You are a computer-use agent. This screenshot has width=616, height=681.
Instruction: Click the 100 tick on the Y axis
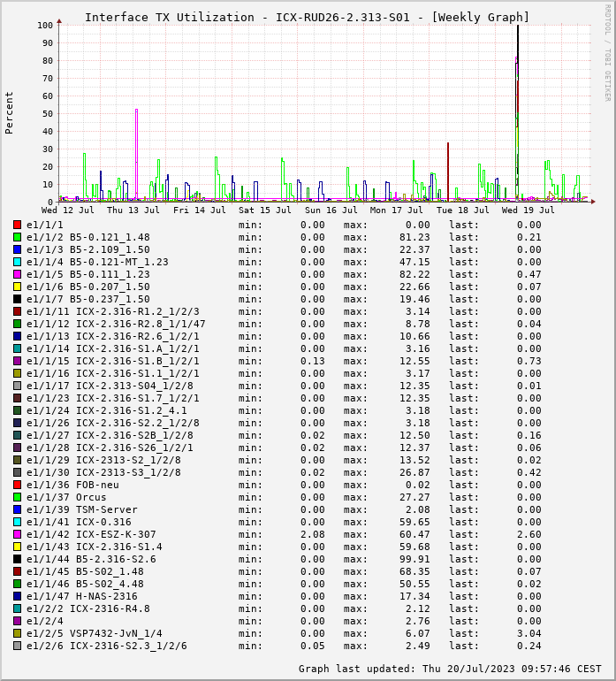pos(45,25)
